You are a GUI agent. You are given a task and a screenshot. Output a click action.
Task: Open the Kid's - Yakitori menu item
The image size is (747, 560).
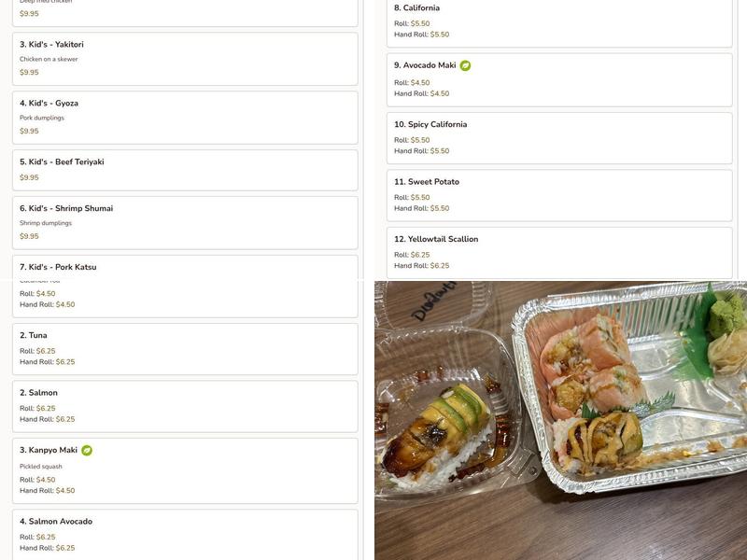(185, 59)
